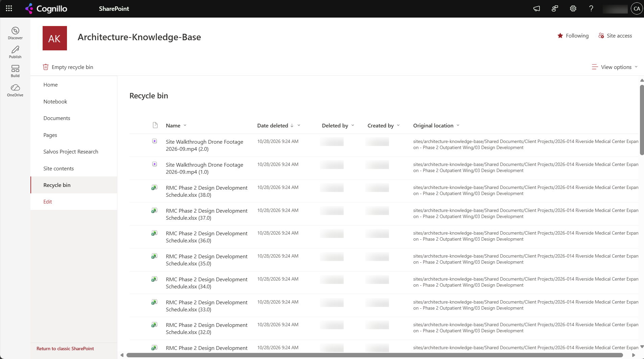The width and height of the screenshot is (644, 359).
Task: Open the Build sidebar icon
Action: (x=15, y=71)
